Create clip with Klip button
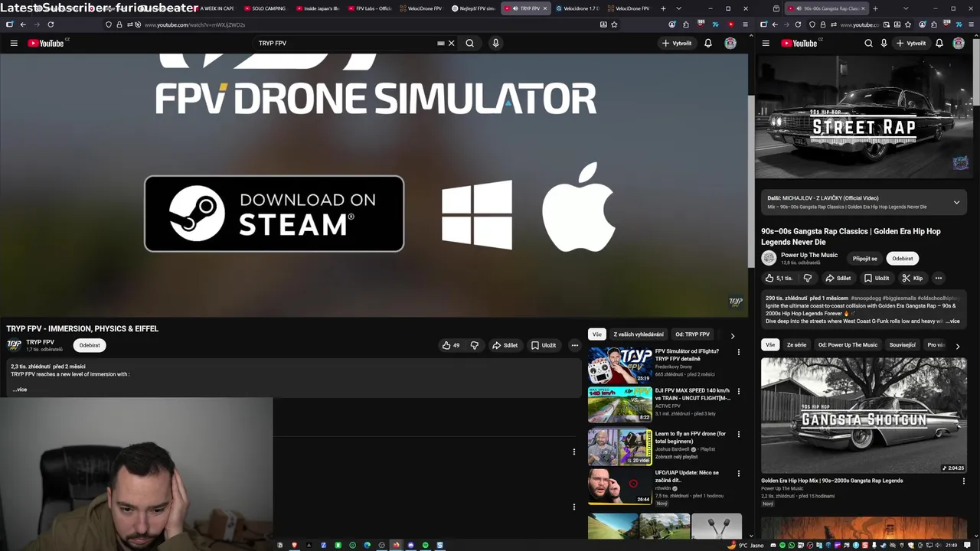980x551 pixels. 912,279
